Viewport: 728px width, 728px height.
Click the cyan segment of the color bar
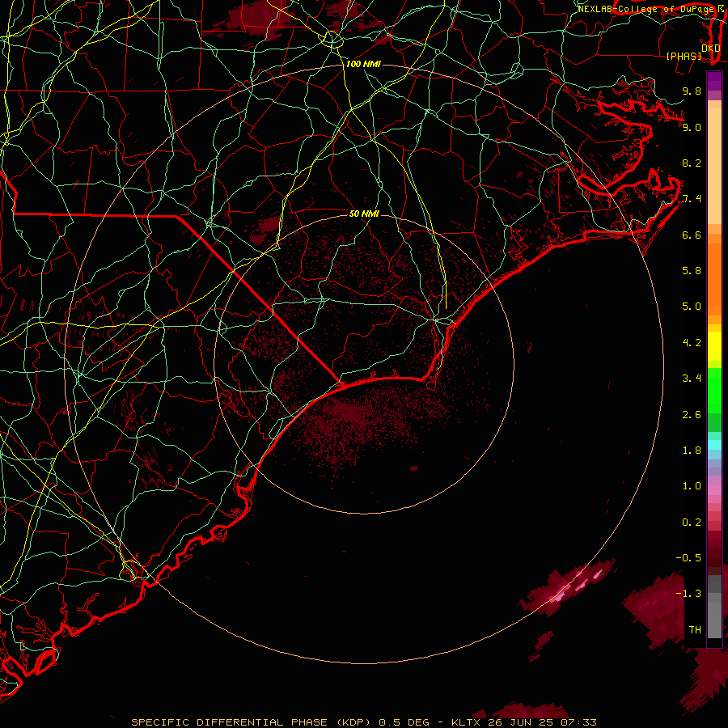point(714,445)
